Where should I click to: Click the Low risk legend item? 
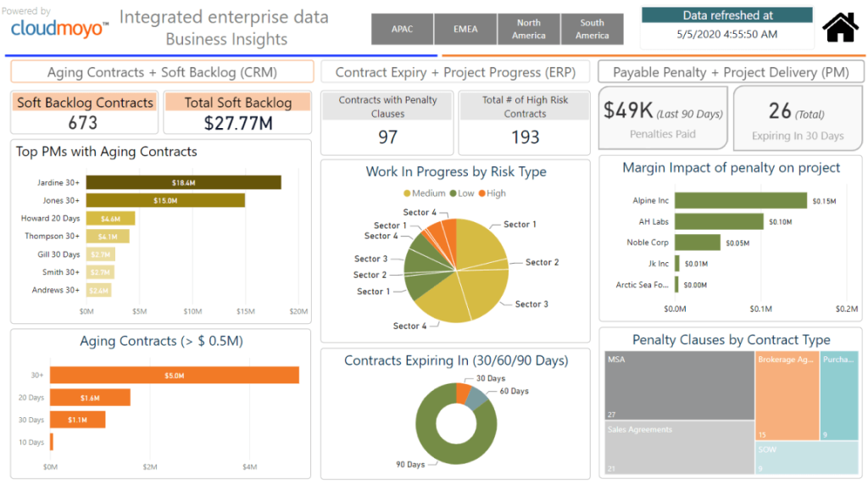tap(462, 193)
